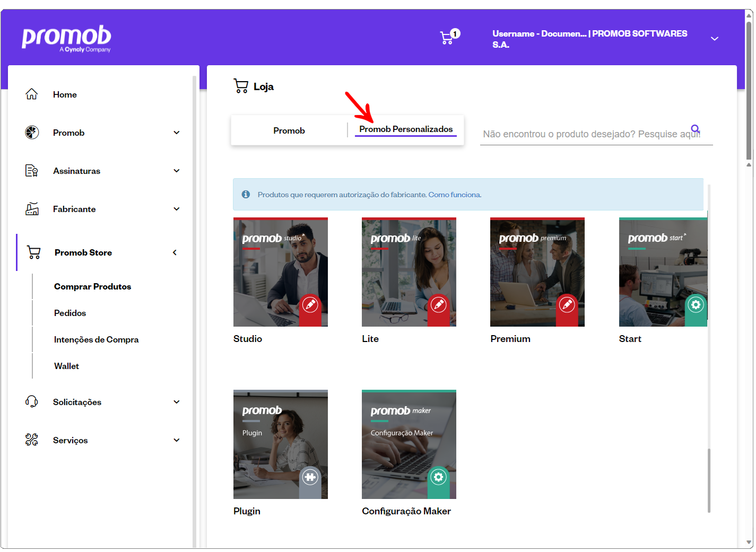Screen dimensions: 756x552
Task: Click the pencil badge on Studio card
Action: point(310,305)
